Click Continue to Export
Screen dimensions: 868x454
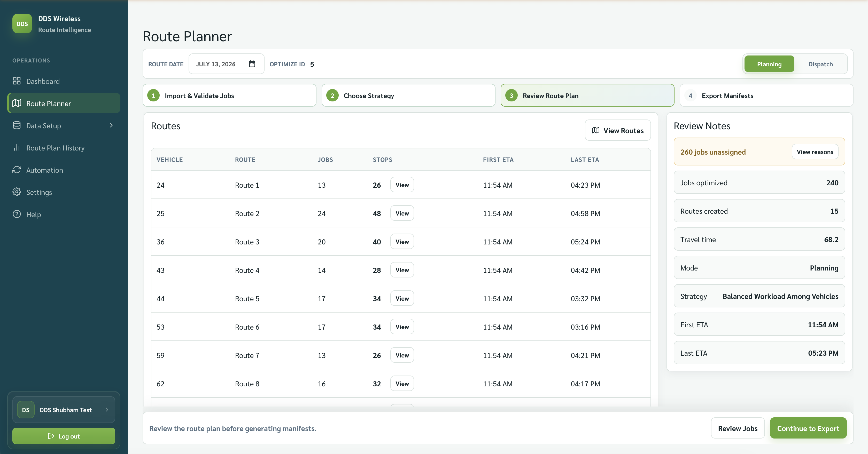point(808,428)
